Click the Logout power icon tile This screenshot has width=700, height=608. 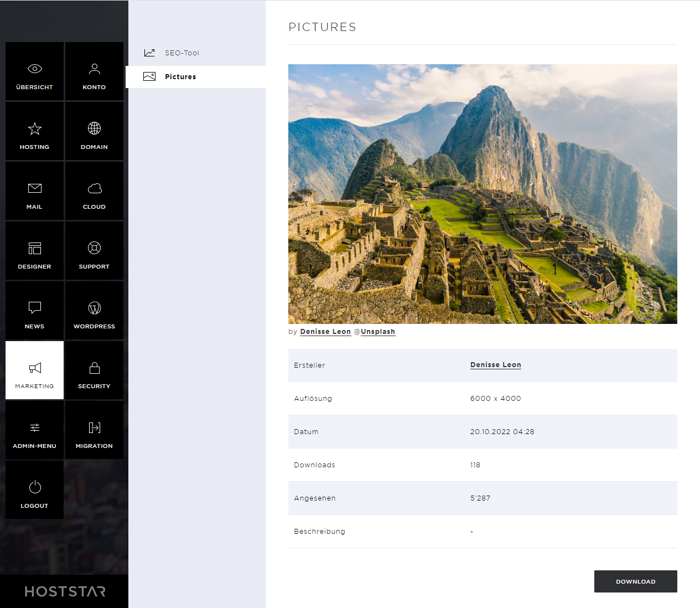34,490
